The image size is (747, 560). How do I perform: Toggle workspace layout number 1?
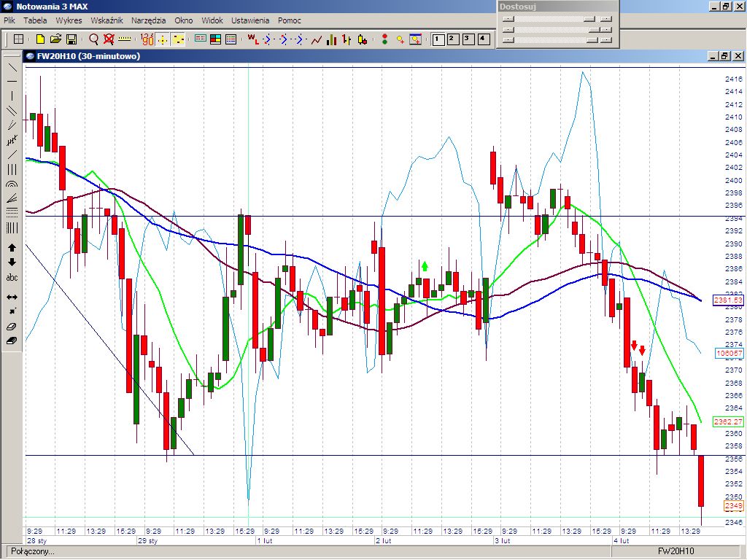pos(438,39)
